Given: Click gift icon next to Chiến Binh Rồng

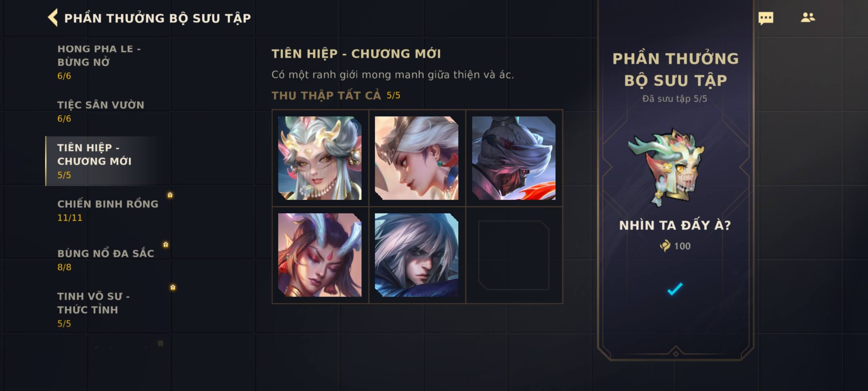Looking at the screenshot, I should pos(170,195).
